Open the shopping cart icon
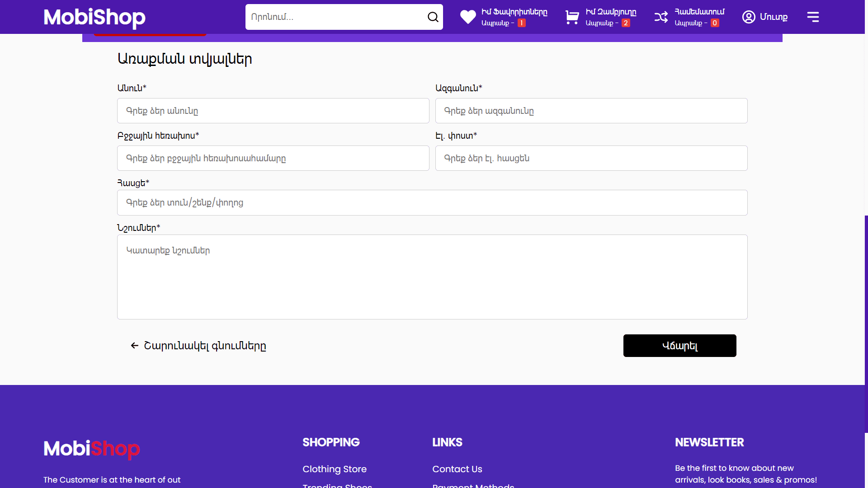 click(x=572, y=17)
